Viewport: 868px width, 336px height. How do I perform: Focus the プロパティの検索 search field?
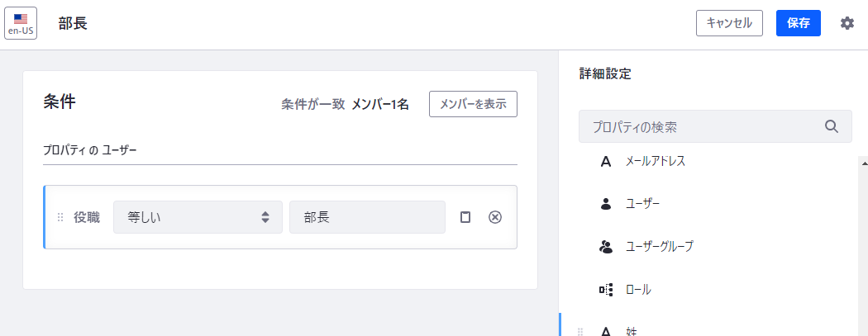click(703, 127)
